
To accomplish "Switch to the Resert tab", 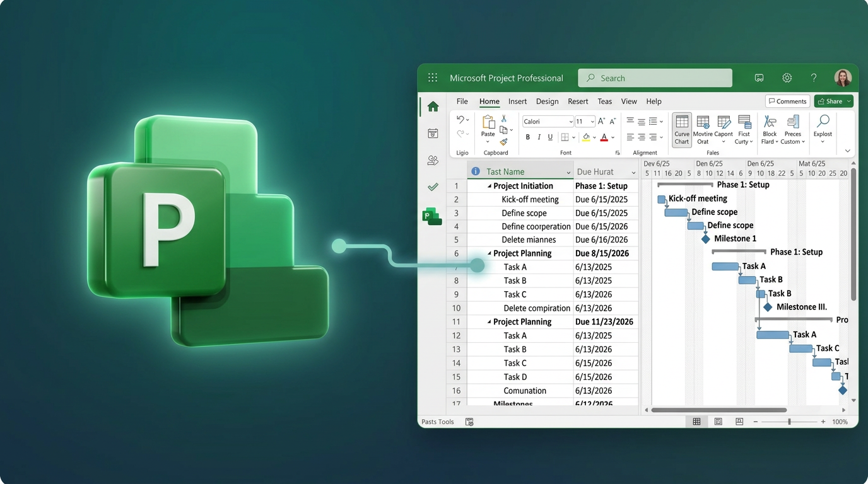I will click(578, 101).
